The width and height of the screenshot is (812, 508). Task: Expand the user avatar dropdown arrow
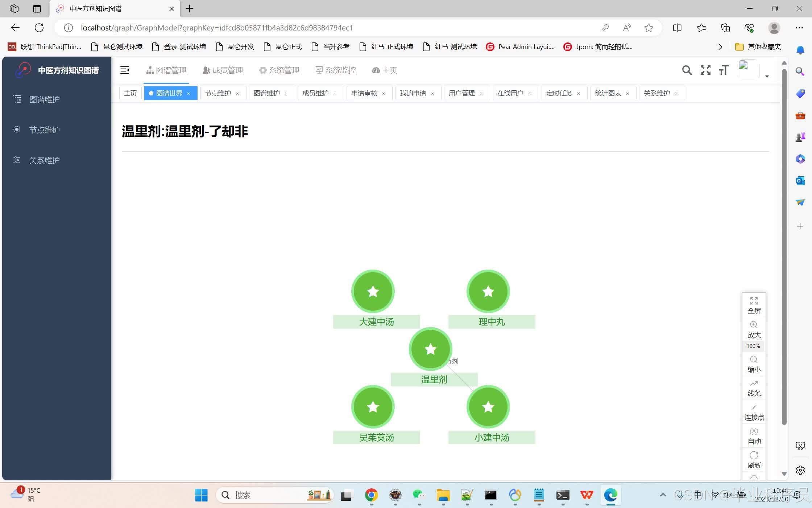pyautogui.click(x=767, y=76)
